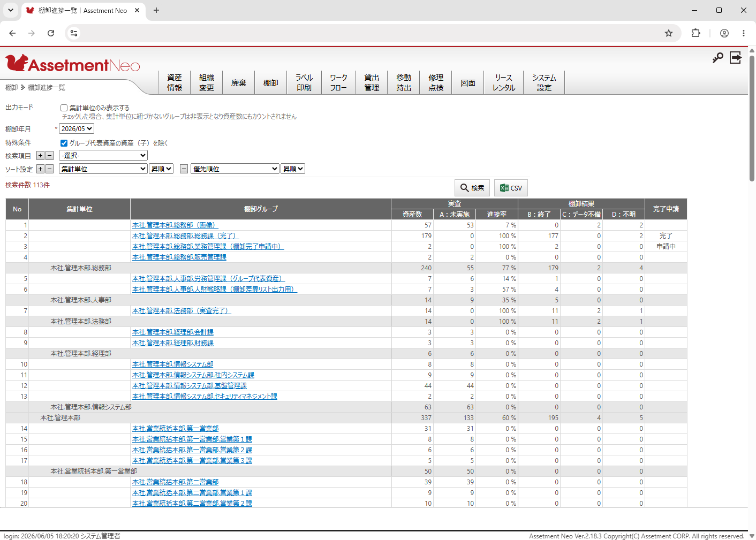Click the logout icon
756x540 pixels.
736,58
